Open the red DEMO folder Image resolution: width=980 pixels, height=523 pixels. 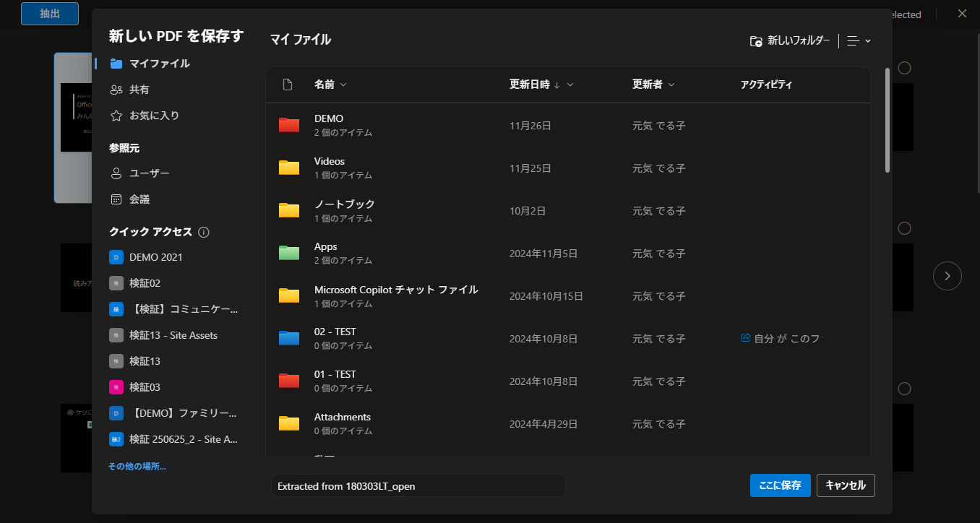289,125
